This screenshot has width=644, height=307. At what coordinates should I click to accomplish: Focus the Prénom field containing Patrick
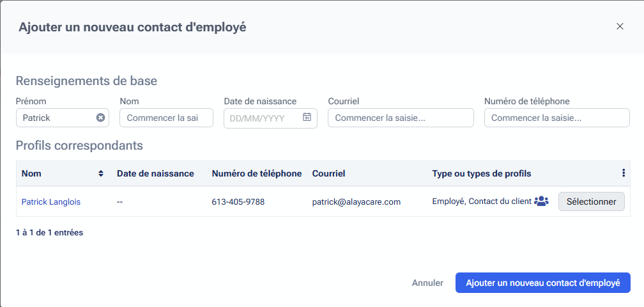(x=56, y=118)
